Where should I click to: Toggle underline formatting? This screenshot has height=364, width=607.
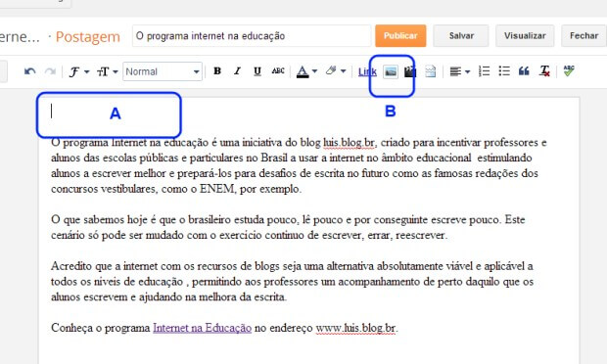257,71
